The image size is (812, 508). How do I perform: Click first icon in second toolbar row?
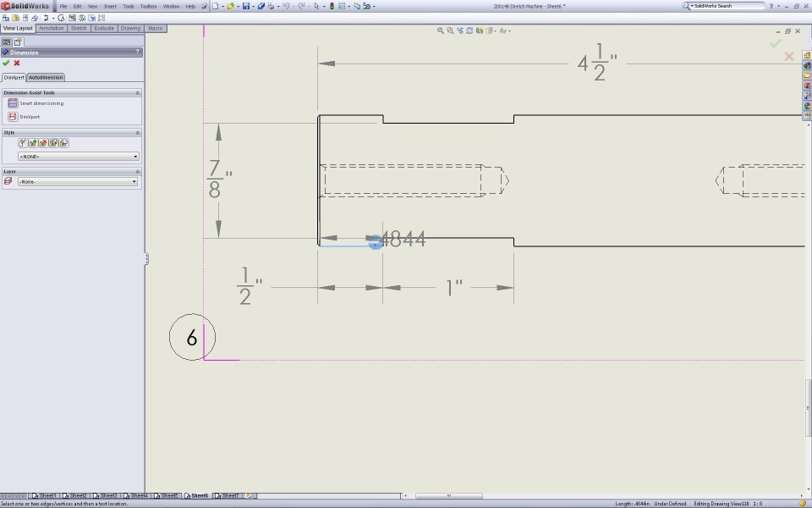[6, 18]
